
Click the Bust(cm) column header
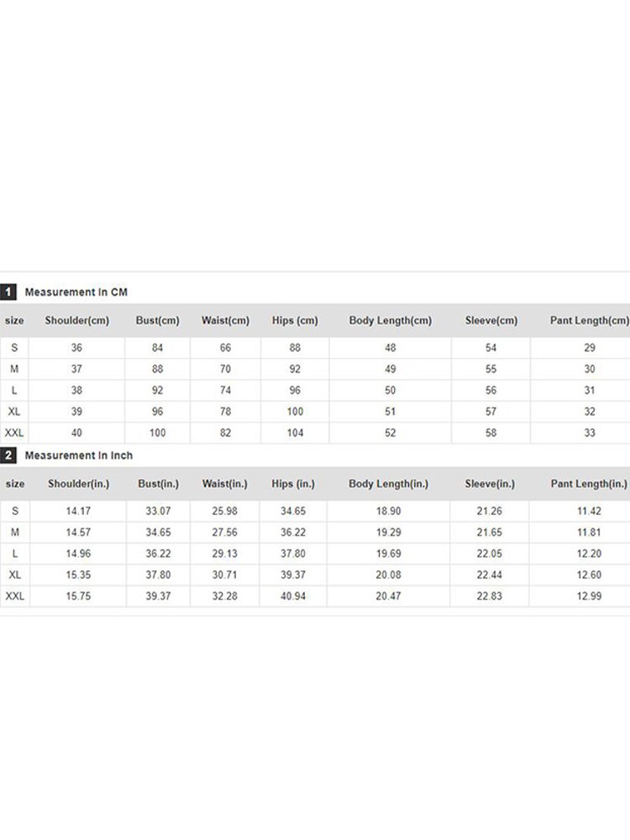pos(158,321)
